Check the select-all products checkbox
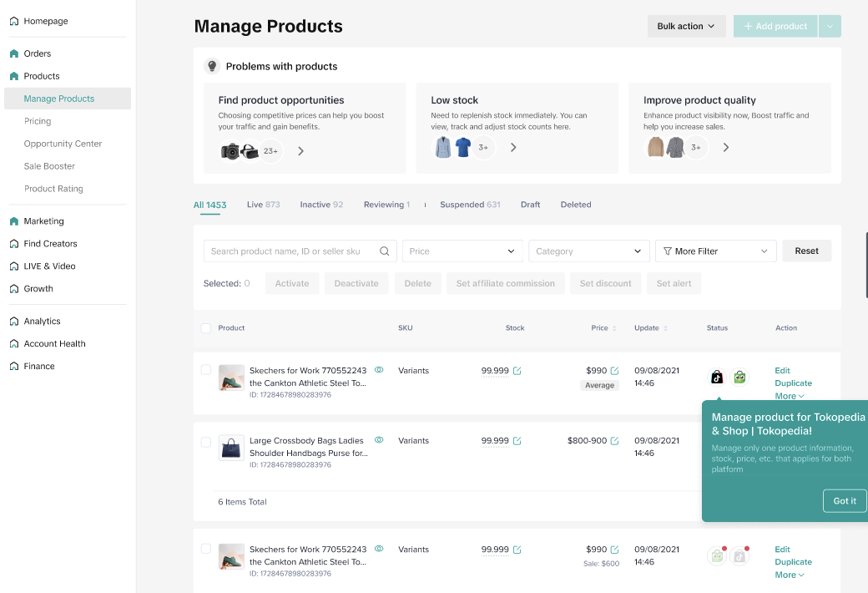 pos(206,328)
